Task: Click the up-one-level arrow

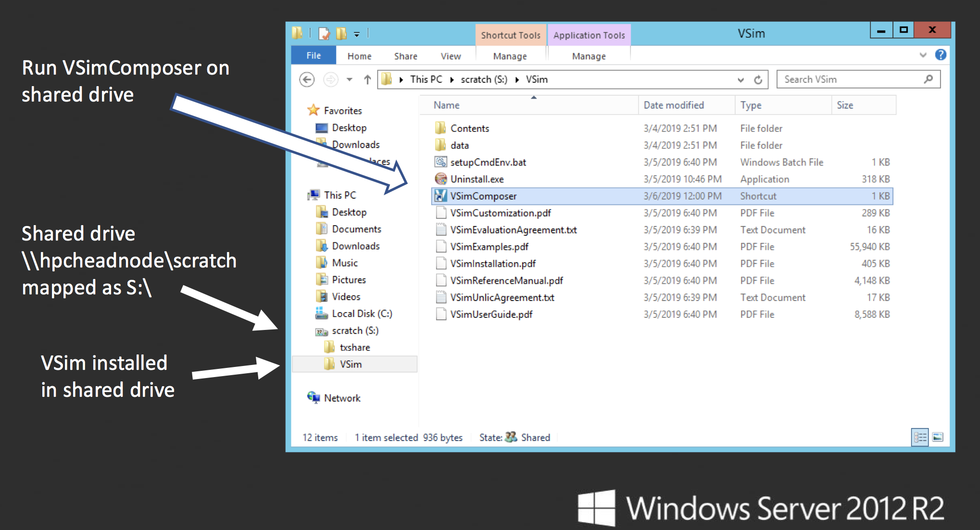Action: pyautogui.click(x=367, y=79)
